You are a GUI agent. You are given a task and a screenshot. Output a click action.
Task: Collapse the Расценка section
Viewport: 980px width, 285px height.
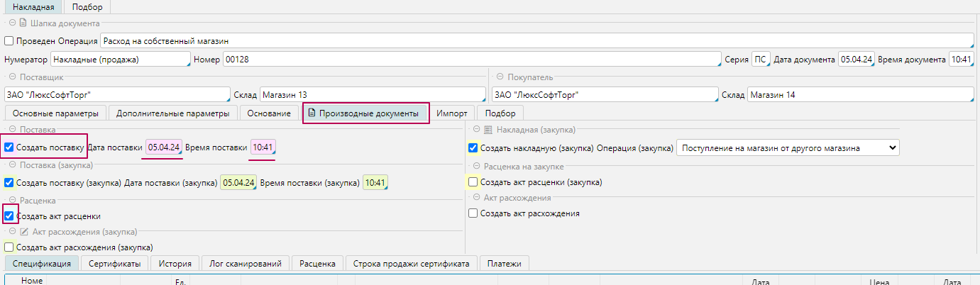click(12, 200)
